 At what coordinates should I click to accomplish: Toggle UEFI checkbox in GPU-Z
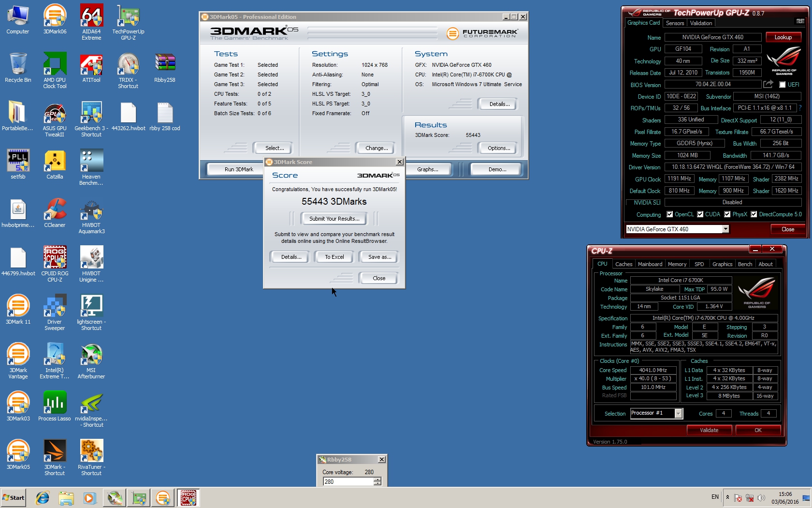pyautogui.click(x=782, y=85)
